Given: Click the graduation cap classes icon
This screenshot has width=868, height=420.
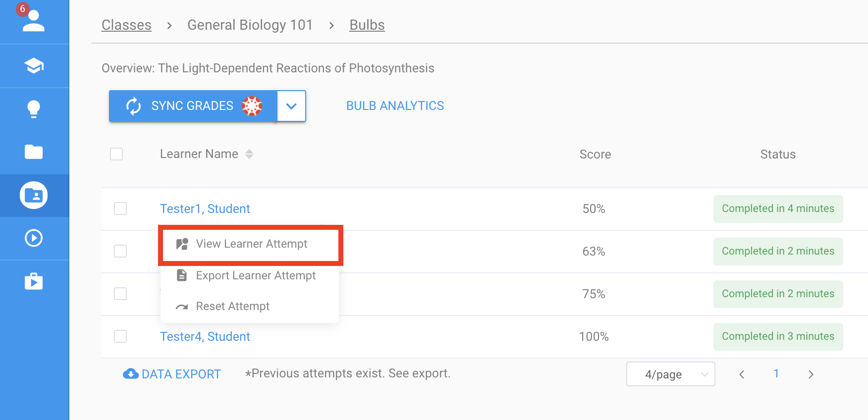Looking at the screenshot, I should point(34,65).
